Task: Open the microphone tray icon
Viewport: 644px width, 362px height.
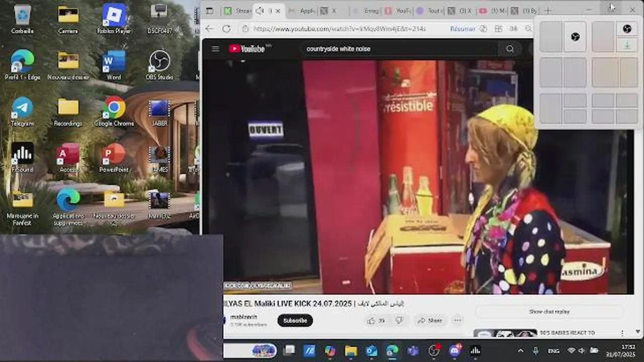Action: 536,350
